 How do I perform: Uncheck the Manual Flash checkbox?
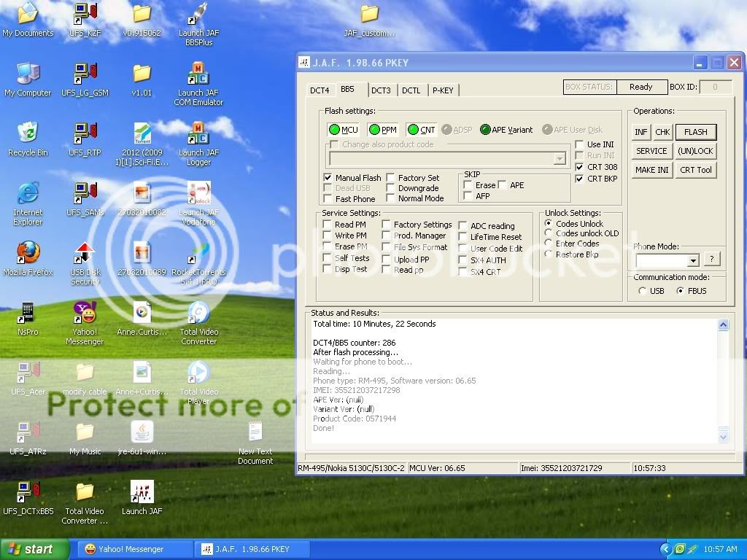[328, 178]
